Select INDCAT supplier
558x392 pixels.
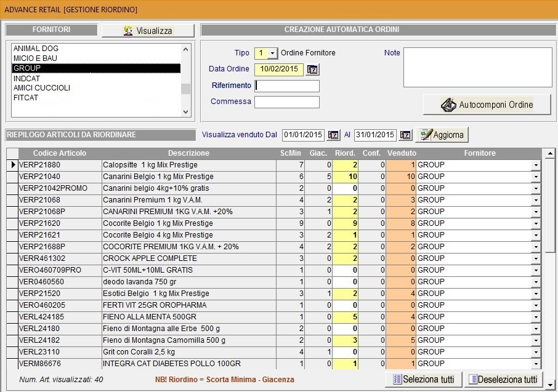pyautogui.click(x=96, y=78)
